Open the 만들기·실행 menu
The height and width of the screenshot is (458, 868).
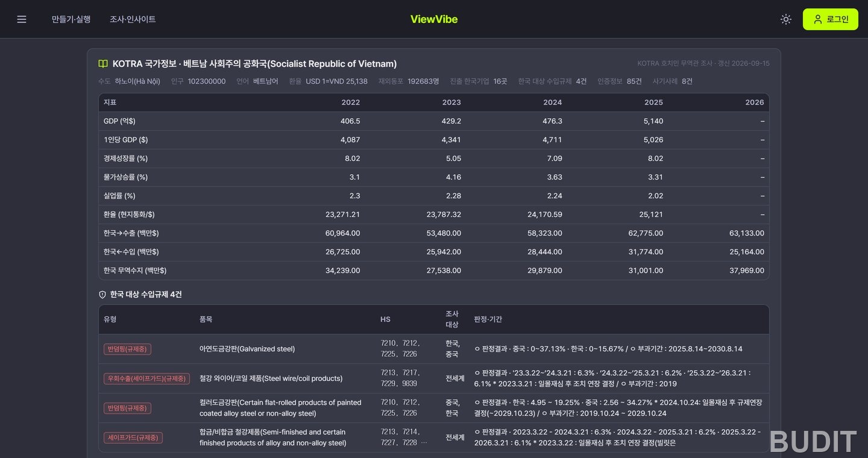(71, 19)
